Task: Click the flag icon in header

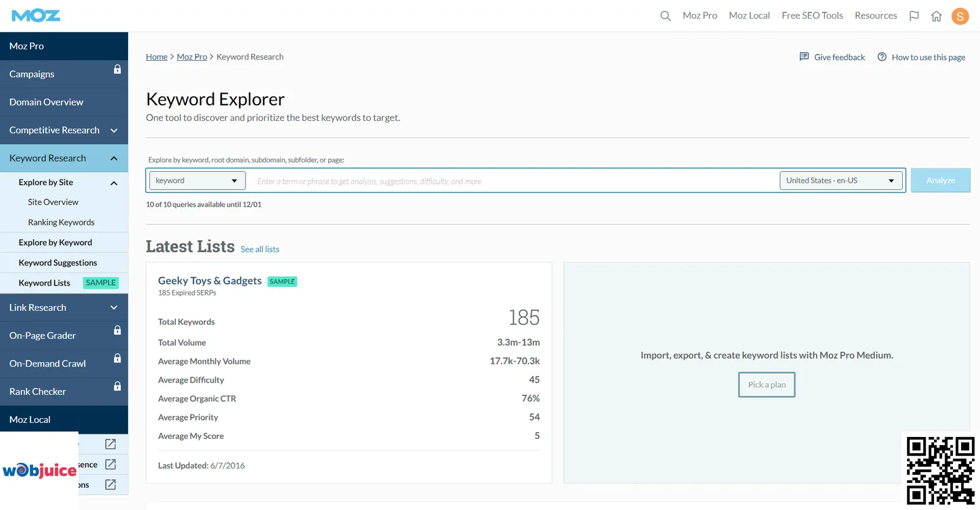Action: click(x=914, y=16)
